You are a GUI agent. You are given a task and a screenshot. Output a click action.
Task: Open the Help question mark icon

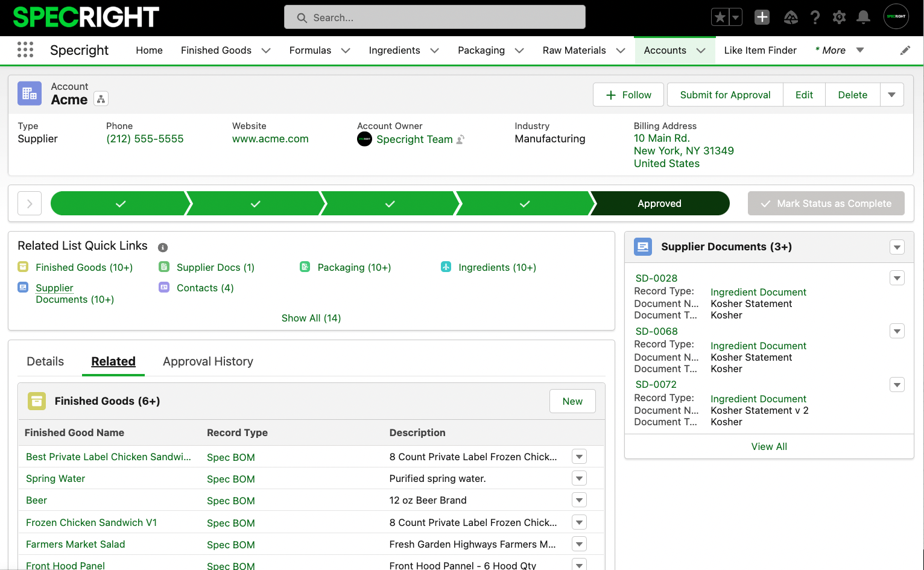(815, 17)
